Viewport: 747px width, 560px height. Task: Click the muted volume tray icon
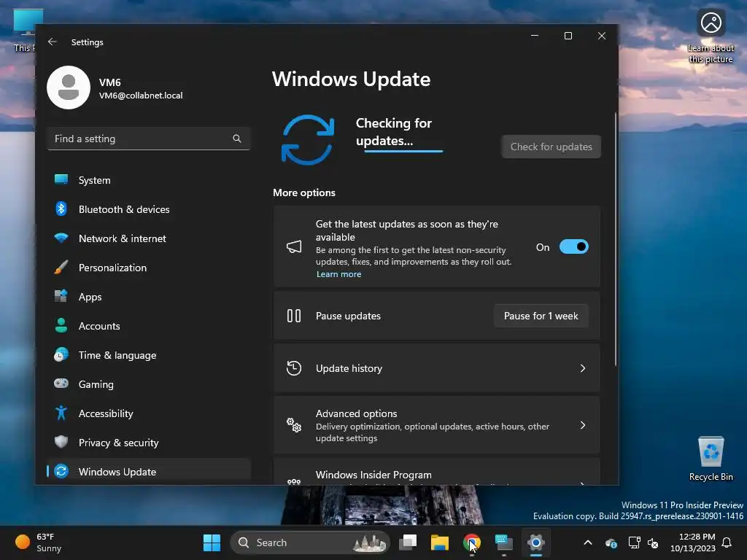[653, 542]
